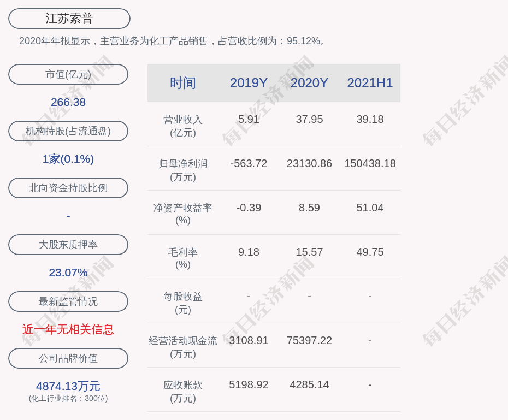Click the 2020年年报显示 summary sentence
This screenshot has width=508, height=420.
point(172,41)
